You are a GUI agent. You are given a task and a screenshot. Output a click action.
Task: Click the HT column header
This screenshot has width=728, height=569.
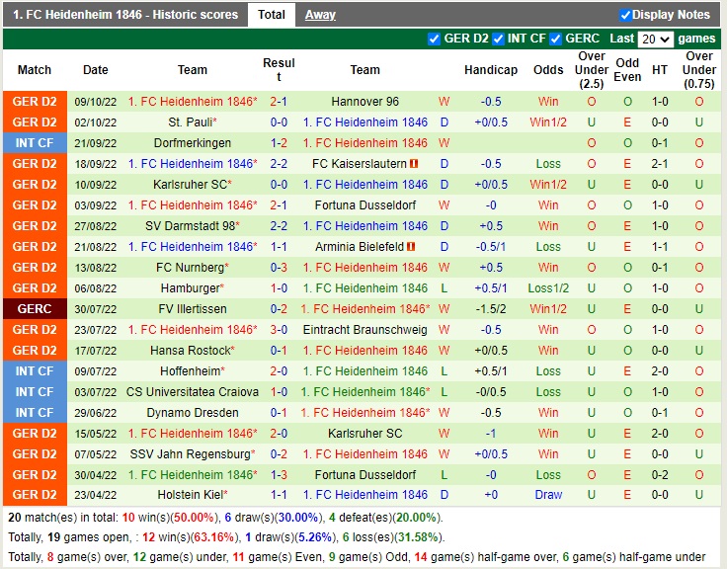[659, 70]
